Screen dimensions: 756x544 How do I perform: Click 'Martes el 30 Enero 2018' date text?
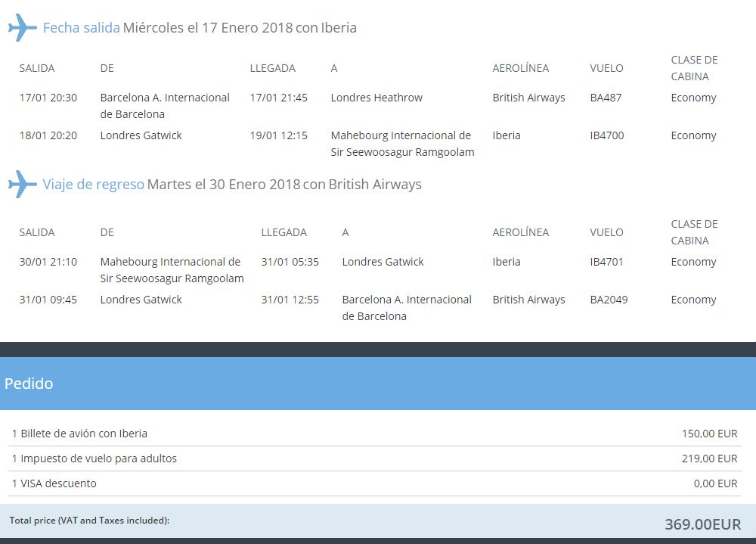[x=224, y=185]
